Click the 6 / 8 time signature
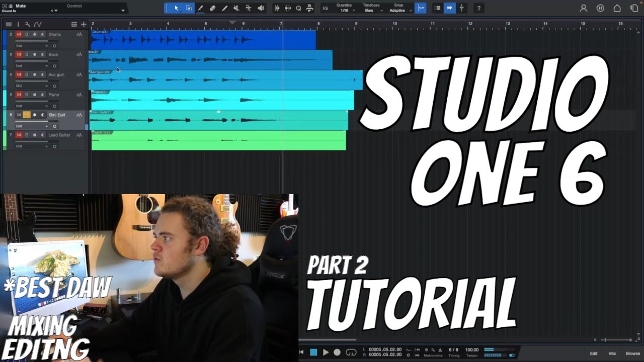Image resolution: width=644 pixels, height=362 pixels. [453, 350]
